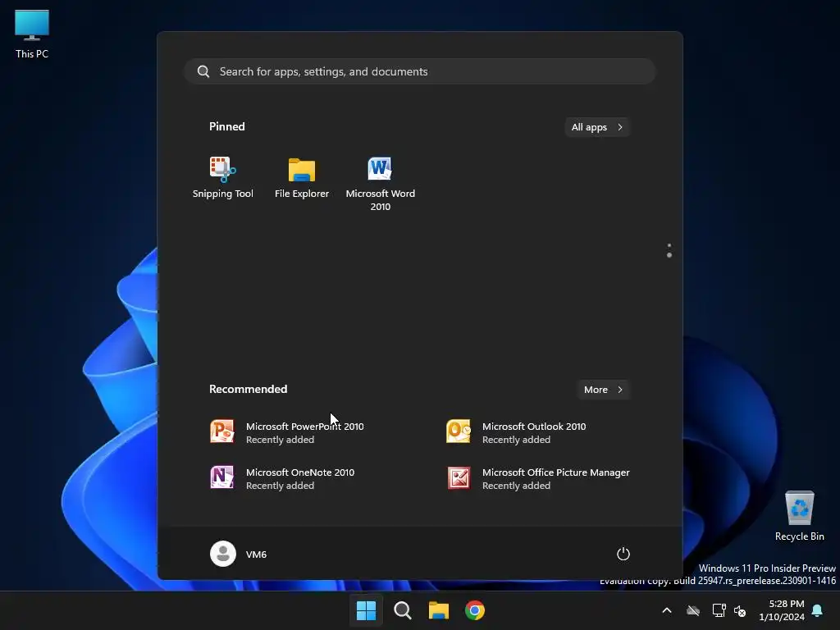
Task: Open taskbar Search icon
Action: pyautogui.click(x=402, y=610)
